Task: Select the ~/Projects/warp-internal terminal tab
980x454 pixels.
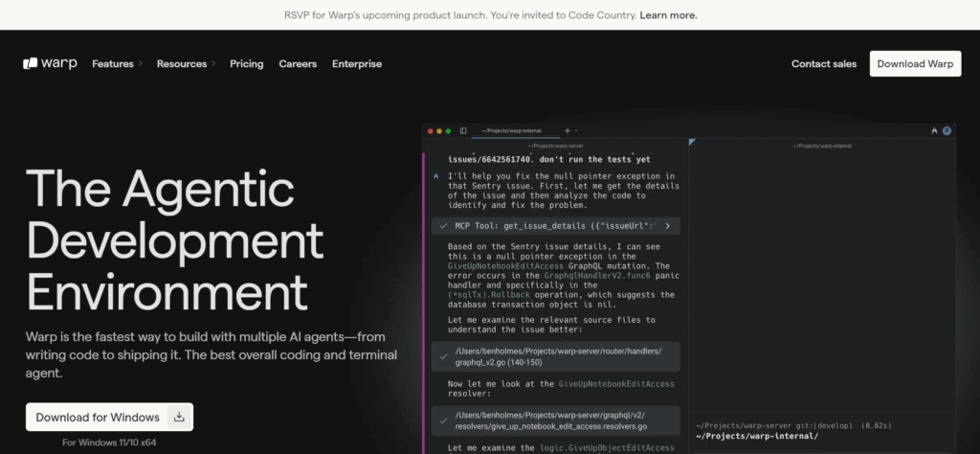Action: tap(512, 130)
